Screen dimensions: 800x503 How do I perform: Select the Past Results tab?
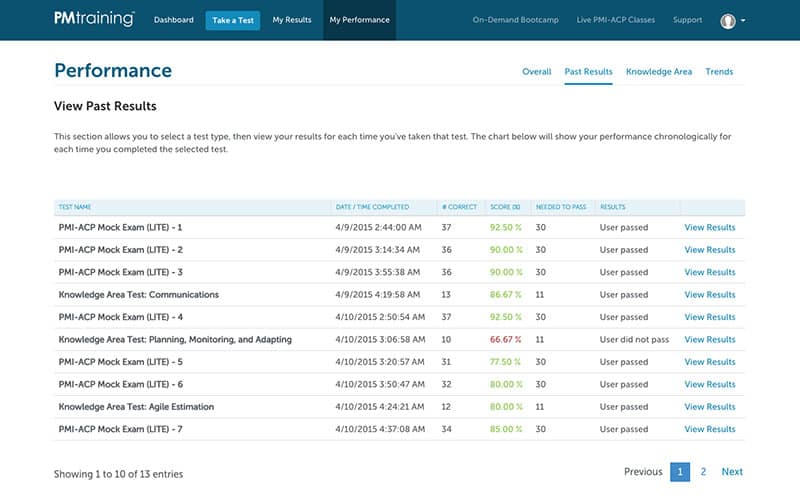588,71
